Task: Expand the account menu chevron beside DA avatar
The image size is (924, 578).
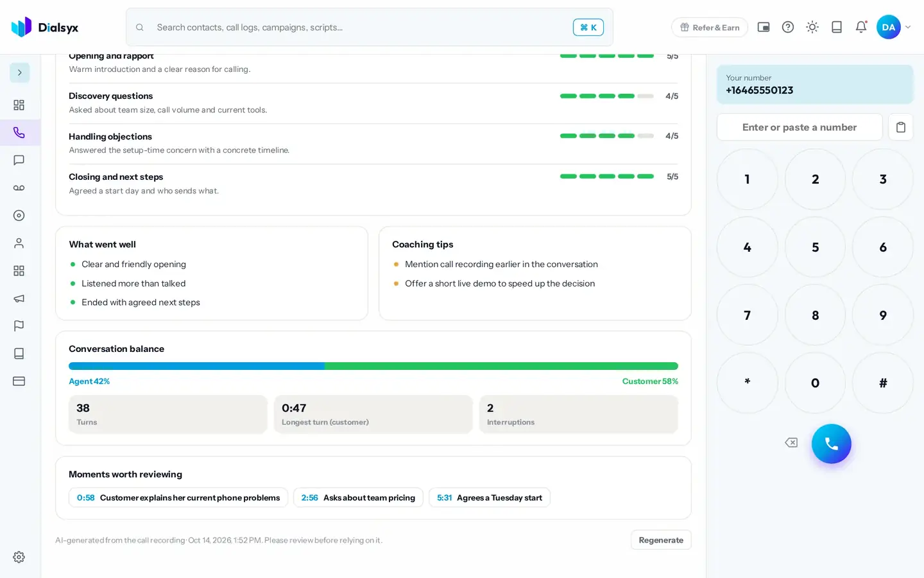Action: click(x=908, y=27)
